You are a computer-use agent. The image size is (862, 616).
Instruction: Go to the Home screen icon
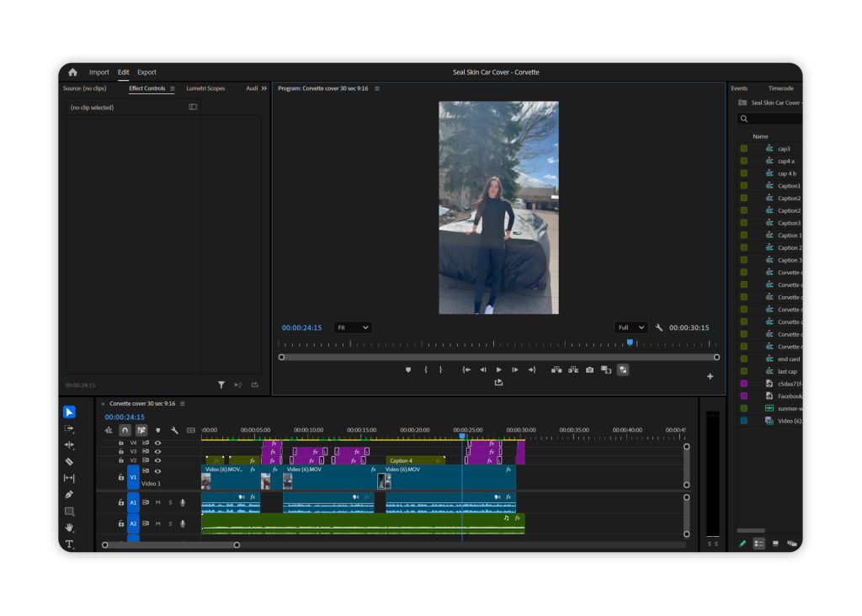(x=72, y=72)
